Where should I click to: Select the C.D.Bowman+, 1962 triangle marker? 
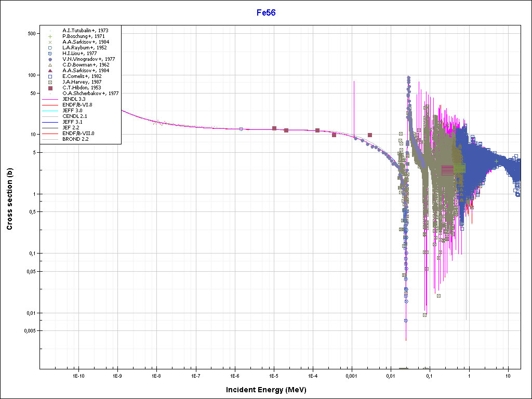tap(50, 65)
